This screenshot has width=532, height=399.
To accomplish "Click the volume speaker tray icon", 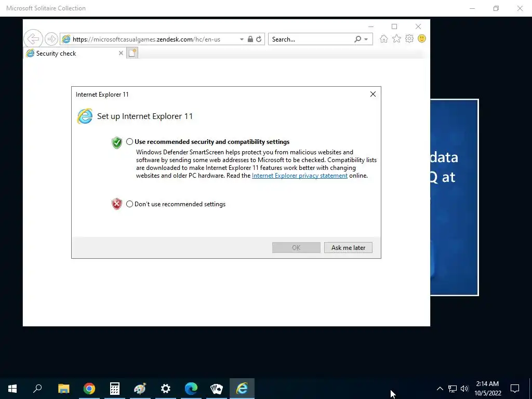I will (464, 389).
